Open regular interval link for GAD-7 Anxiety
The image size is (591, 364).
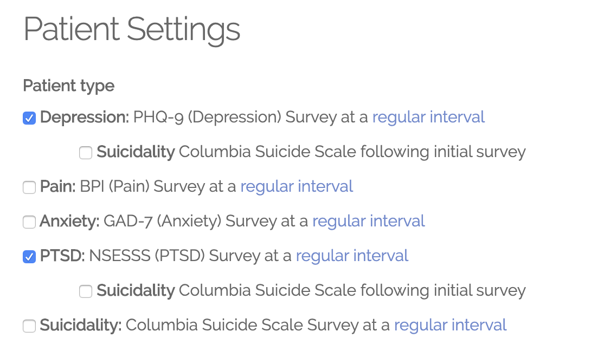(369, 222)
